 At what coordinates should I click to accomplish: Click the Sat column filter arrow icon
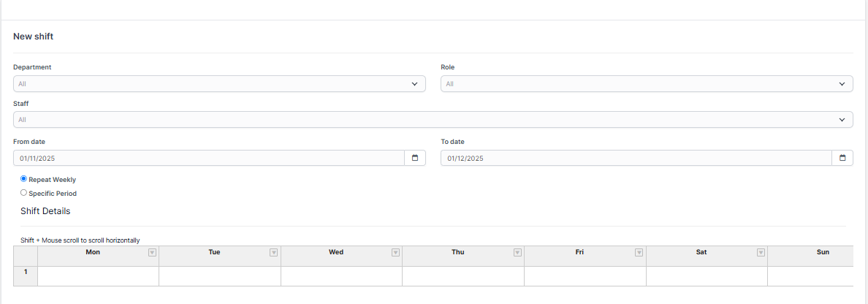pyautogui.click(x=761, y=253)
